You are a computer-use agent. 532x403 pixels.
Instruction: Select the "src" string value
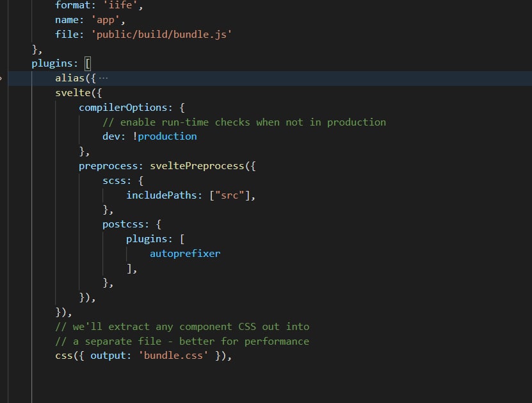tap(229, 195)
